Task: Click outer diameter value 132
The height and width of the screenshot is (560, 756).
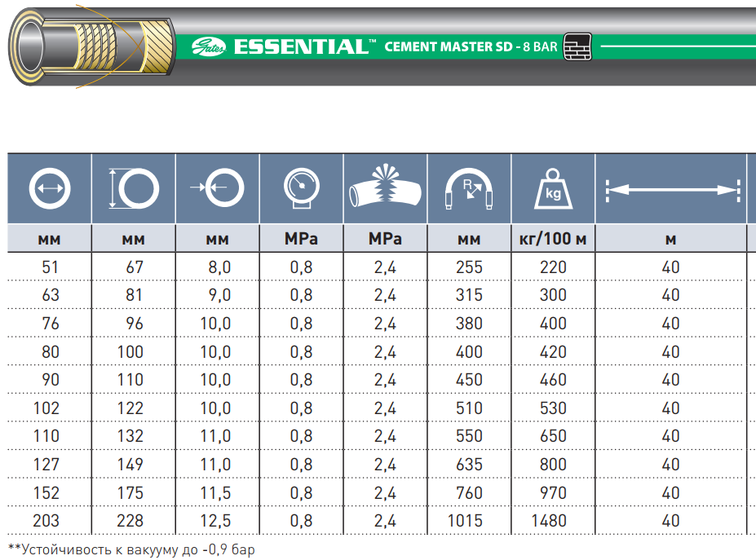Action: [130, 436]
